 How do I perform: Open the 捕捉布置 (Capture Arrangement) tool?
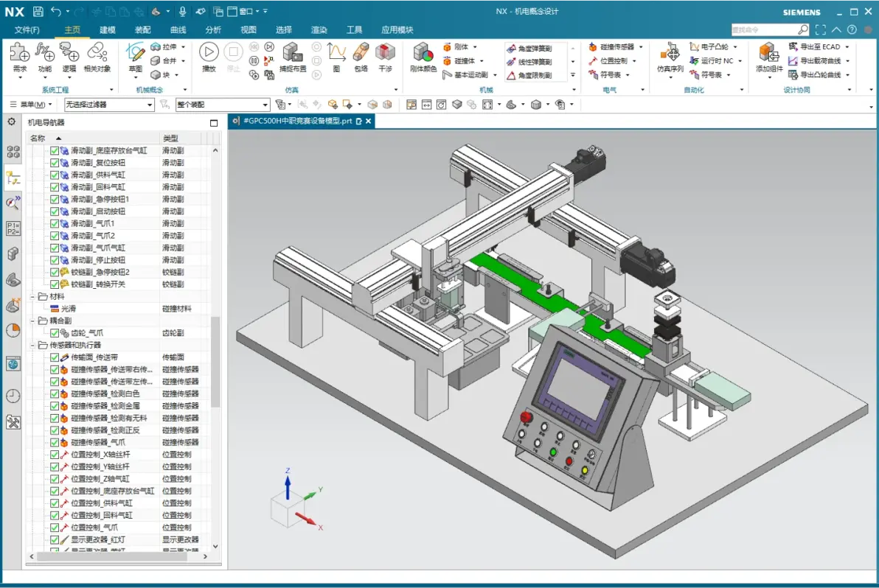click(293, 52)
